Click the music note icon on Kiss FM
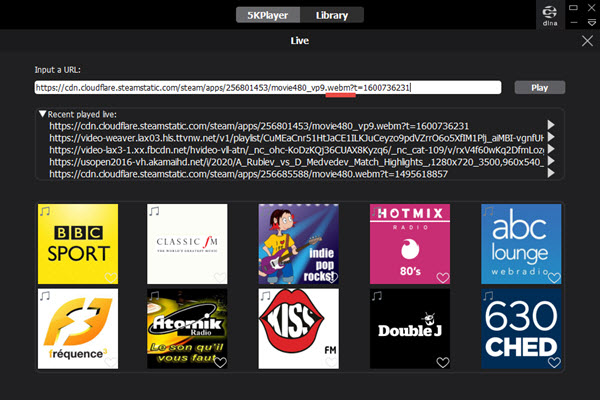Screen dimensions: 600x400 pyautogui.click(x=266, y=296)
